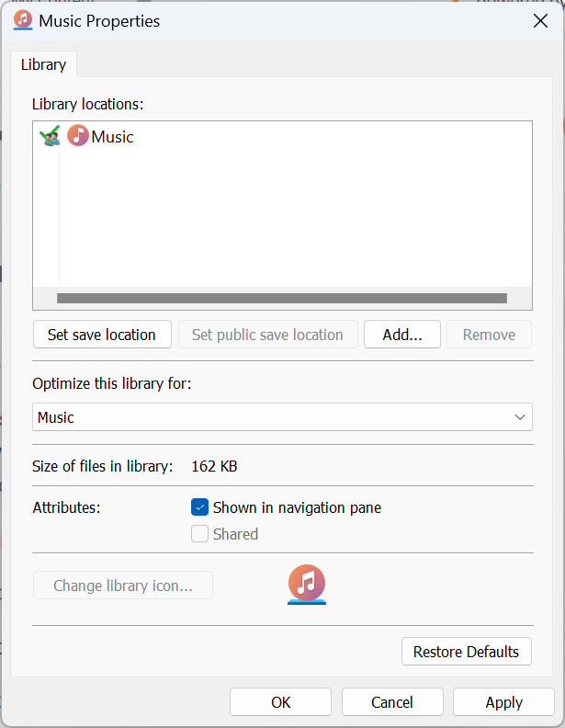
Task: Click the Remove button
Action: point(489,335)
